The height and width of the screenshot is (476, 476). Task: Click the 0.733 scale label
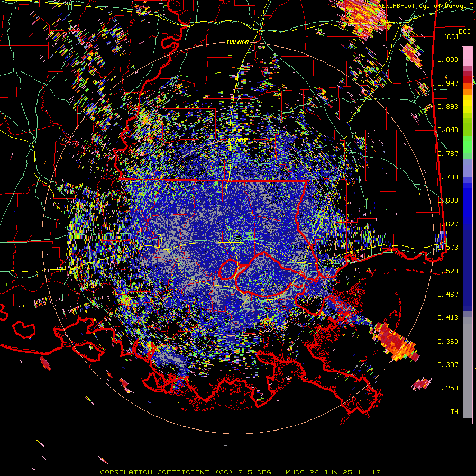448,177
